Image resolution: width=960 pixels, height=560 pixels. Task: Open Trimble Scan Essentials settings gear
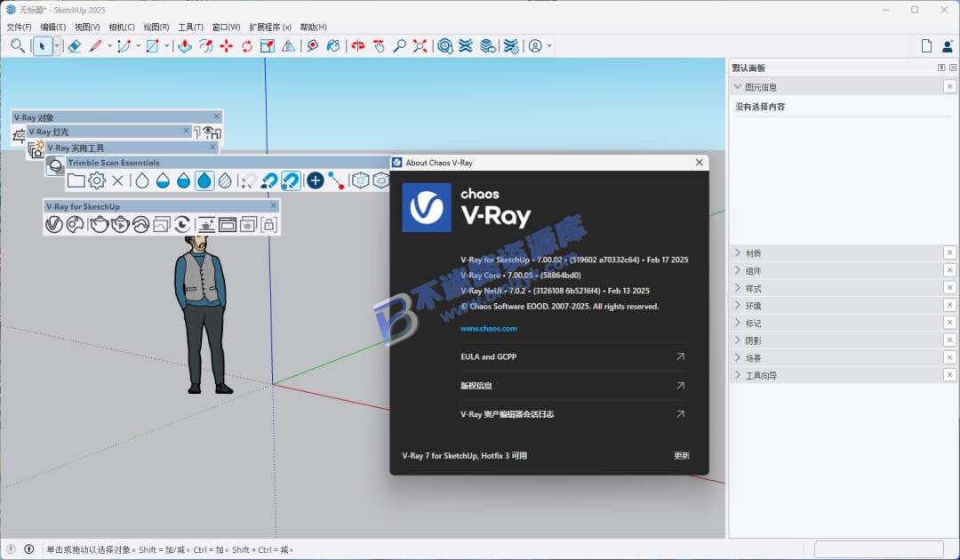(x=97, y=180)
